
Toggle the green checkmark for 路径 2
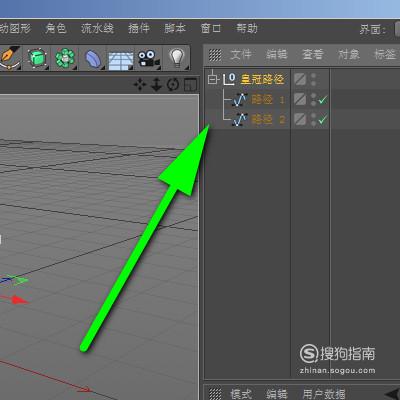(323, 119)
